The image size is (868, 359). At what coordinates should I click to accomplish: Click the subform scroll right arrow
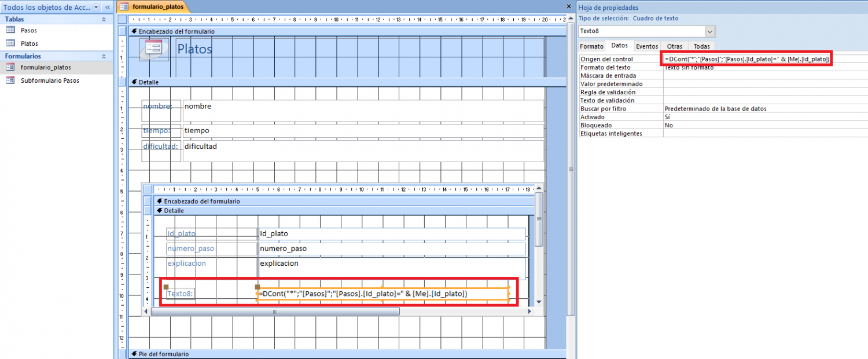(529, 312)
